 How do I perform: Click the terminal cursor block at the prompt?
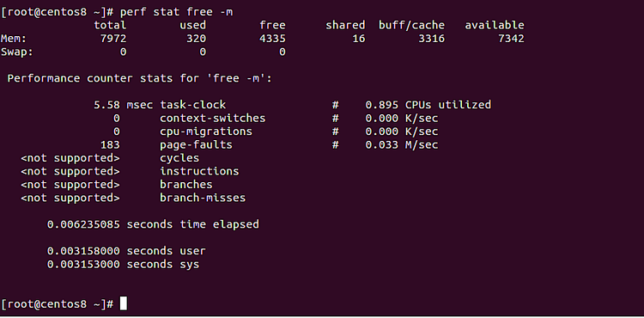tap(123, 303)
